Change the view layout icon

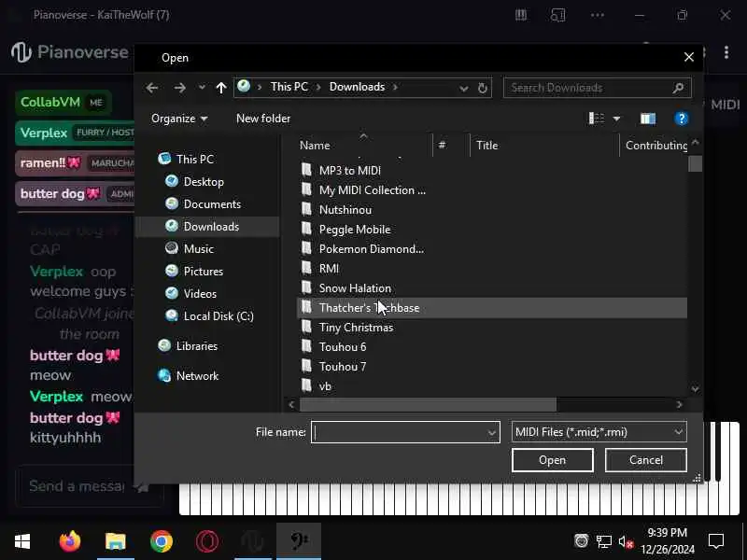(x=597, y=119)
